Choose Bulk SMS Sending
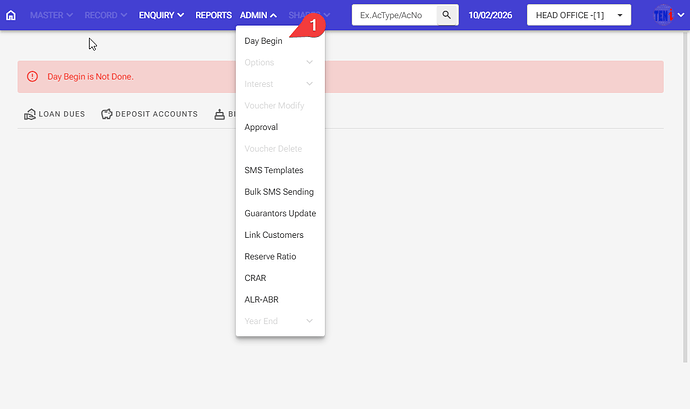This screenshot has width=690, height=409. (x=278, y=192)
